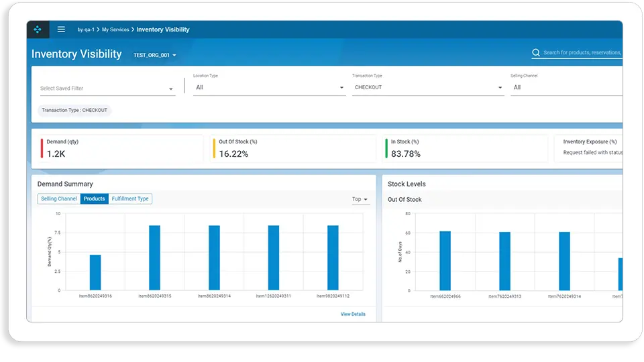This screenshot has width=644, height=362.
Task: Click the app logo icon in header
Action: point(37,29)
